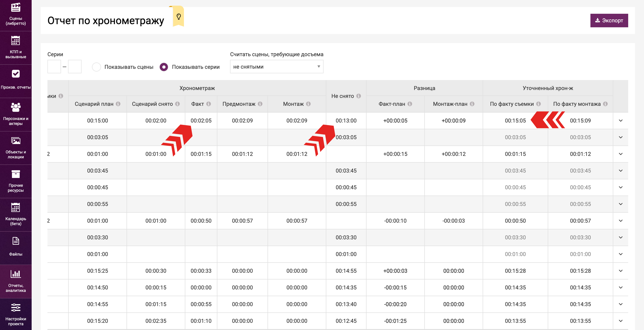The width and height of the screenshot is (644, 330).
Task: Select Показывать серии radio button
Action: click(164, 67)
